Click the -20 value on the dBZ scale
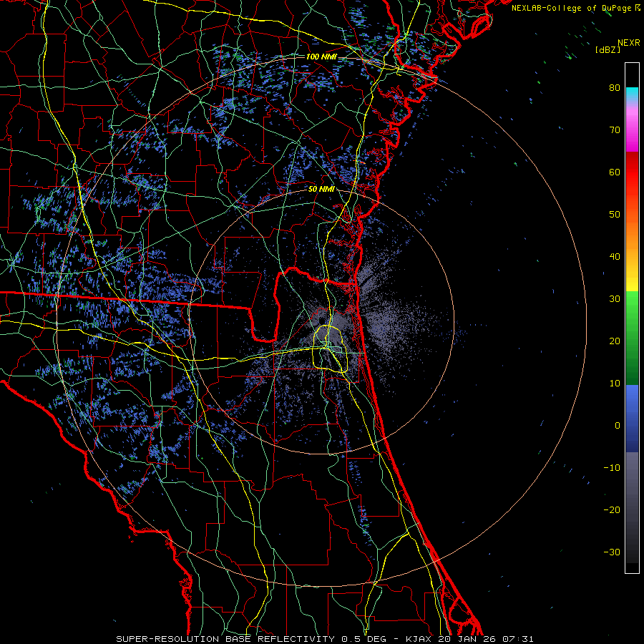This screenshot has height=644, width=644. (612, 509)
